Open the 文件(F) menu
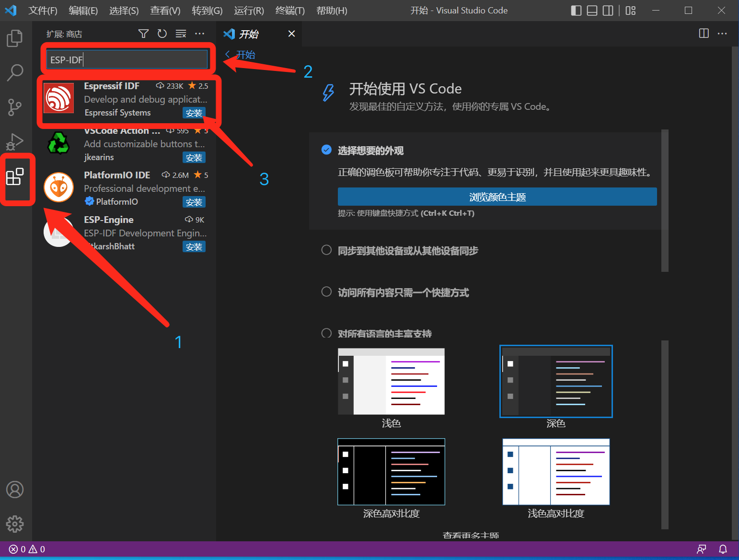The image size is (739, 560). [43, 11]
